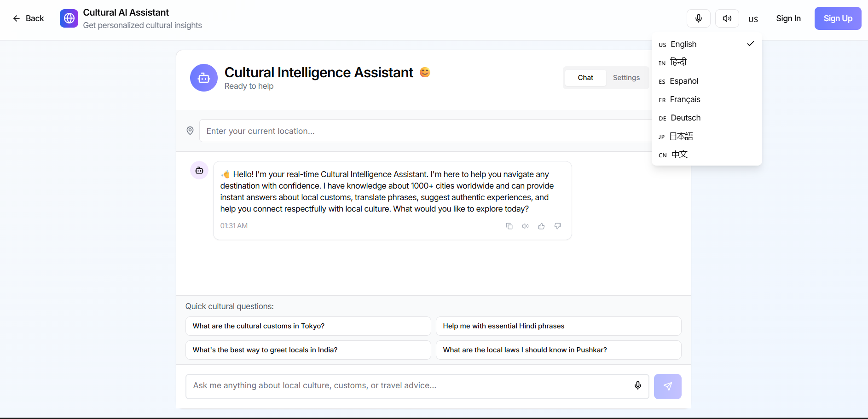Ask about cultural customs in Tokyo

coord(308,326)
